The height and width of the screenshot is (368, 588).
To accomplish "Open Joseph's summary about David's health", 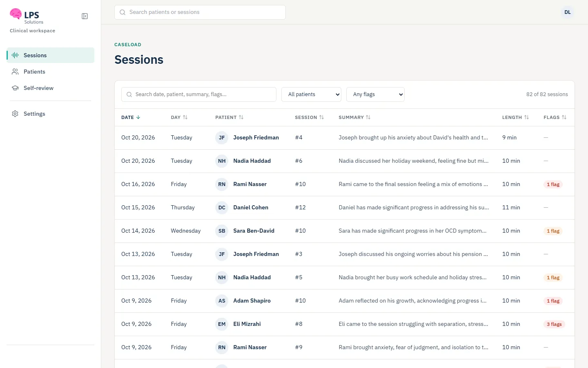I will tap(413, 138).
